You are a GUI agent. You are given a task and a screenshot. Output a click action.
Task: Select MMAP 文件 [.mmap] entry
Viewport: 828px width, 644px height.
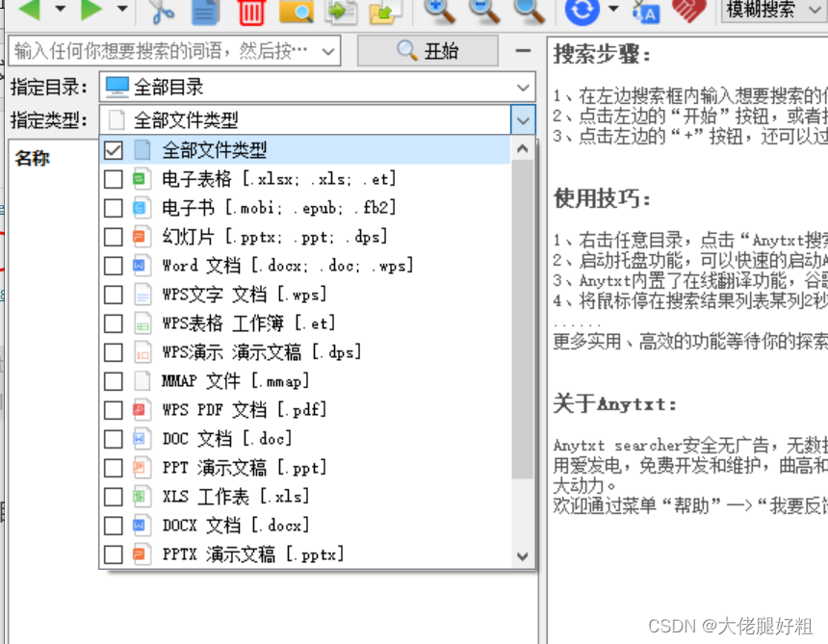(235, 381)
